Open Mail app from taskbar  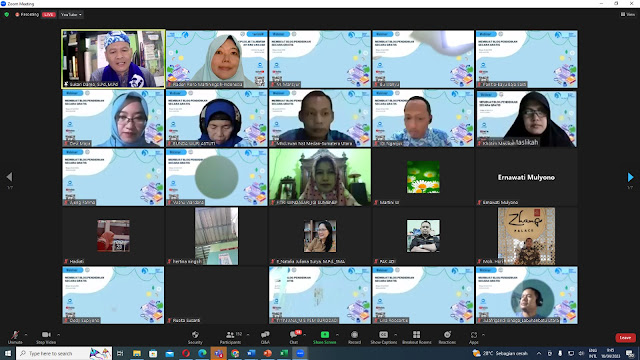pos(169,353)
